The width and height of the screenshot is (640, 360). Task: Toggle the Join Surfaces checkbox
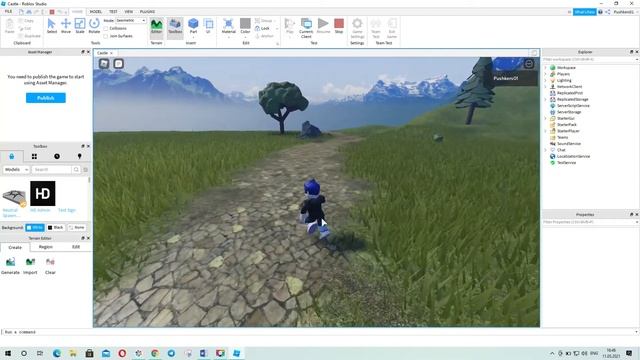point(106,36)
